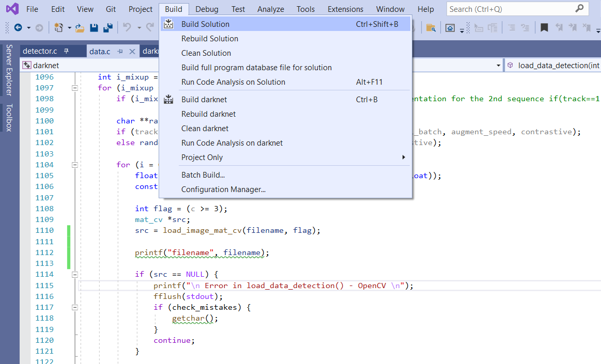This screenshot has height=364, width=601.
Task: Choose Build full program database file for solution
Action: 286,68
